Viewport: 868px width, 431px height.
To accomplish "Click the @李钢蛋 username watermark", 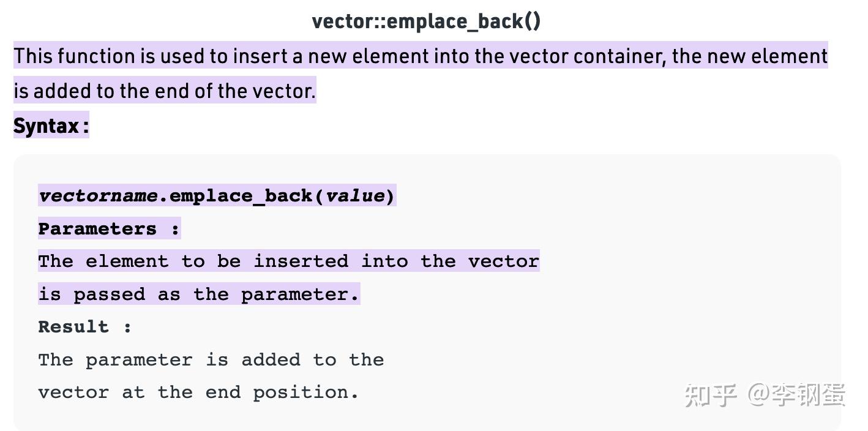I will tap(797, 394).
